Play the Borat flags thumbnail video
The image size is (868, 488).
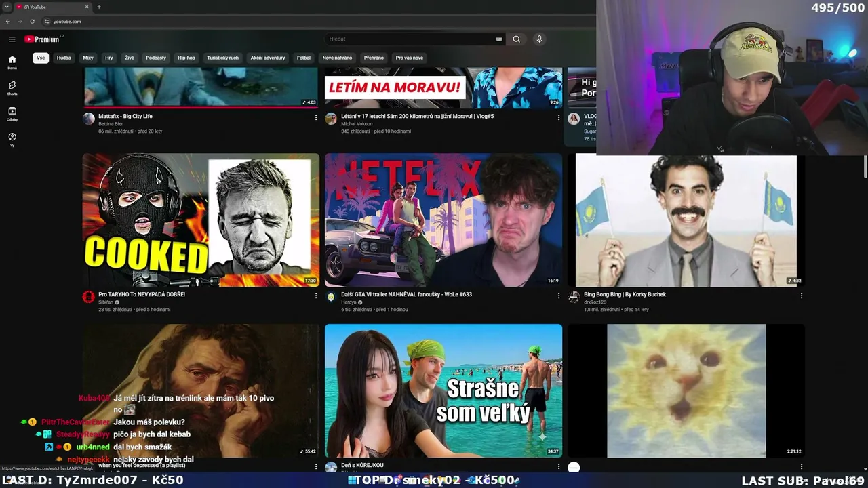pos(686,221)
